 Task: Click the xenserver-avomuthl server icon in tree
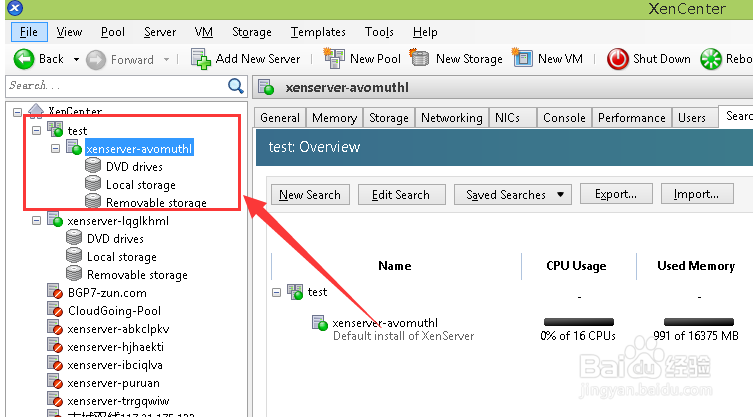click(x=74, y=147)
